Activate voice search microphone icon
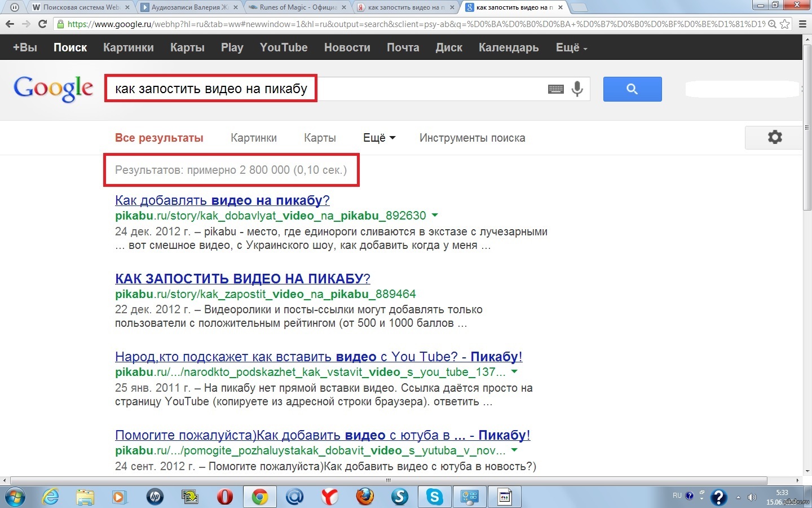This screenshot has height=508, width=812. tap(577, 89)
